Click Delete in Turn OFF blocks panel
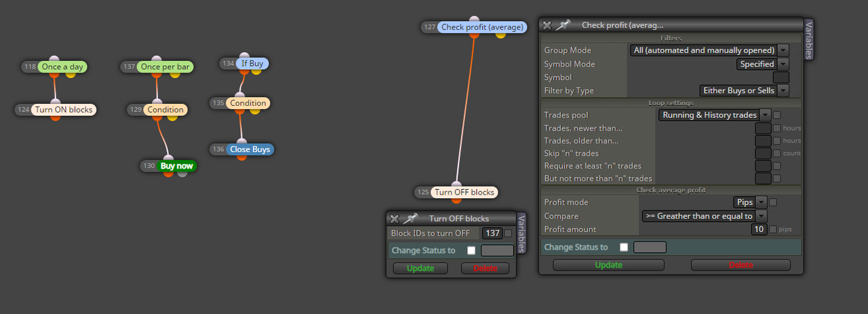The image size is (868, 314). (x=485, y=269)
